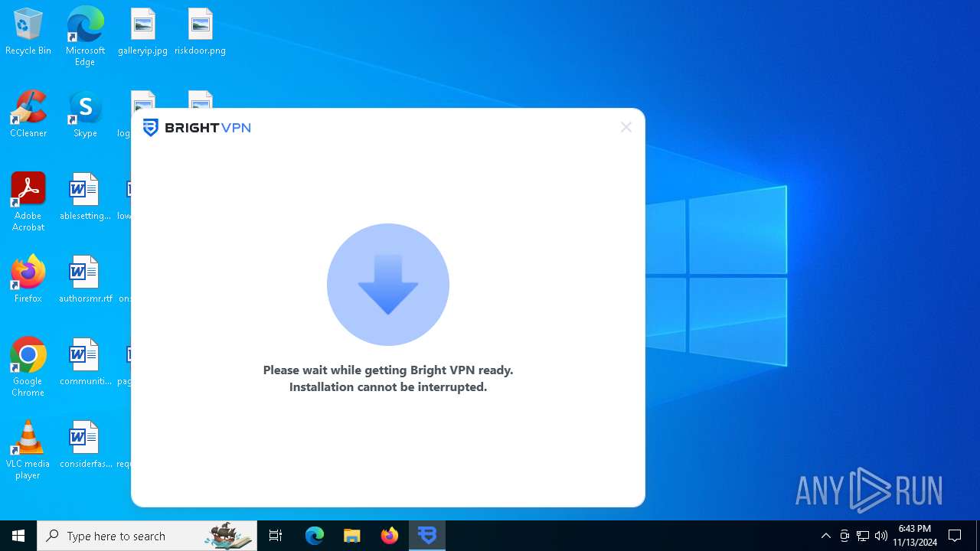Click the taskbar search box
This screenshot has height=551, width=980.
[x=147, y=536]
